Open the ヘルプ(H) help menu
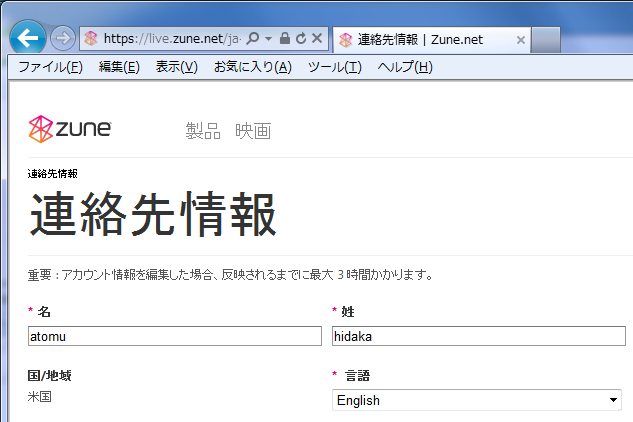 [405, 67]
